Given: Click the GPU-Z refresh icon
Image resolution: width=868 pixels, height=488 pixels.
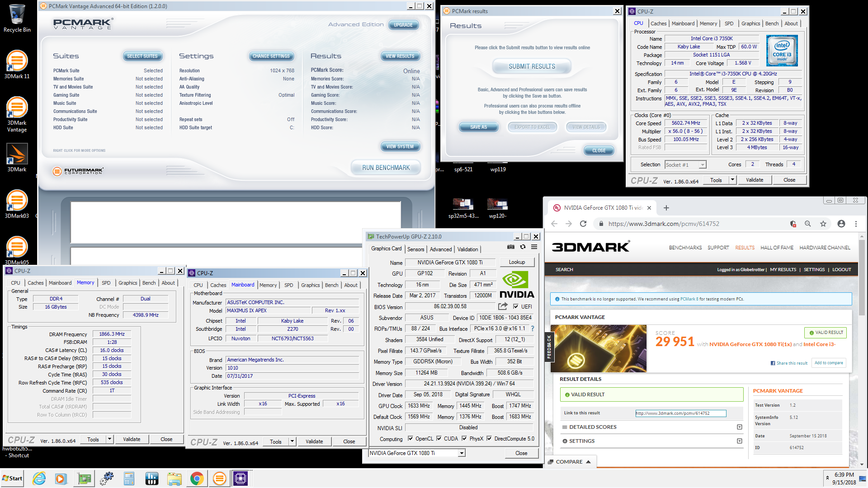Looking at the screenshot, I should [x=523, y=247].
